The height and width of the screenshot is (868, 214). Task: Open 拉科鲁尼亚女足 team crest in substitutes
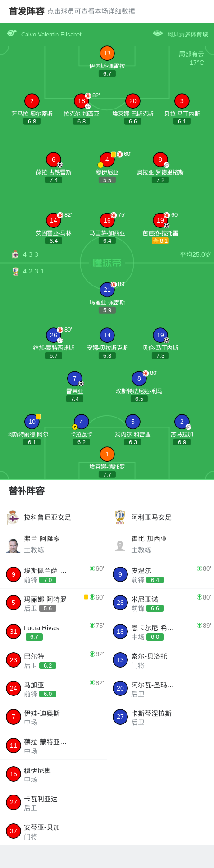(13, 517)
